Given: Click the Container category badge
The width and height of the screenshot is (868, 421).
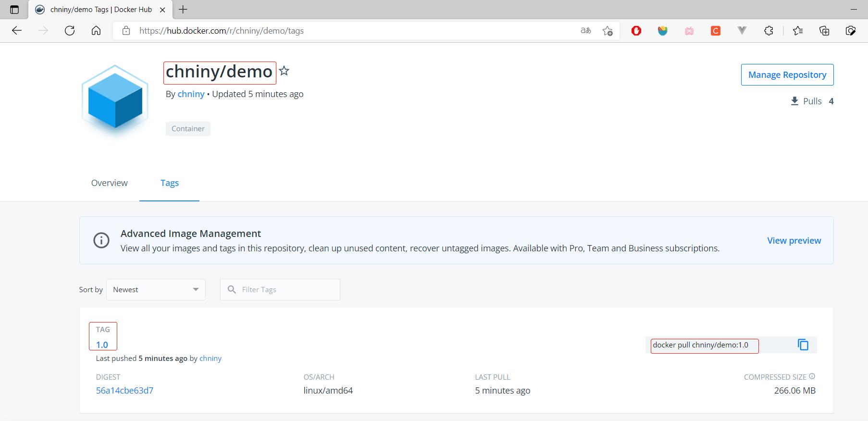Looking at the screenshot, I should 188,129.
